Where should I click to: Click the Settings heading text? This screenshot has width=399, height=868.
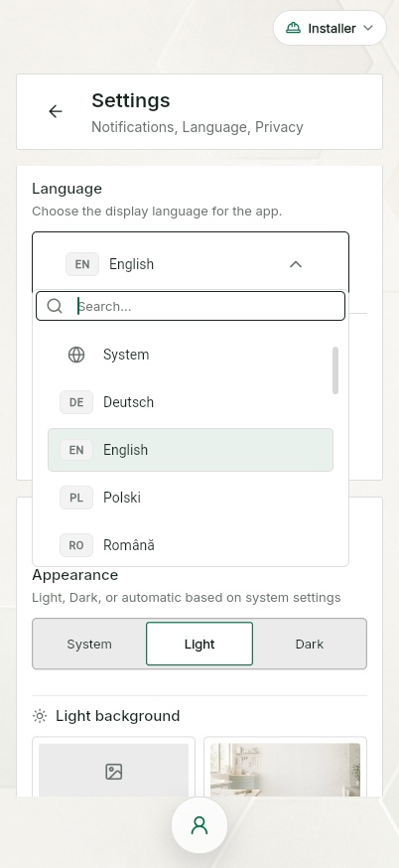(x=131, y=100)
